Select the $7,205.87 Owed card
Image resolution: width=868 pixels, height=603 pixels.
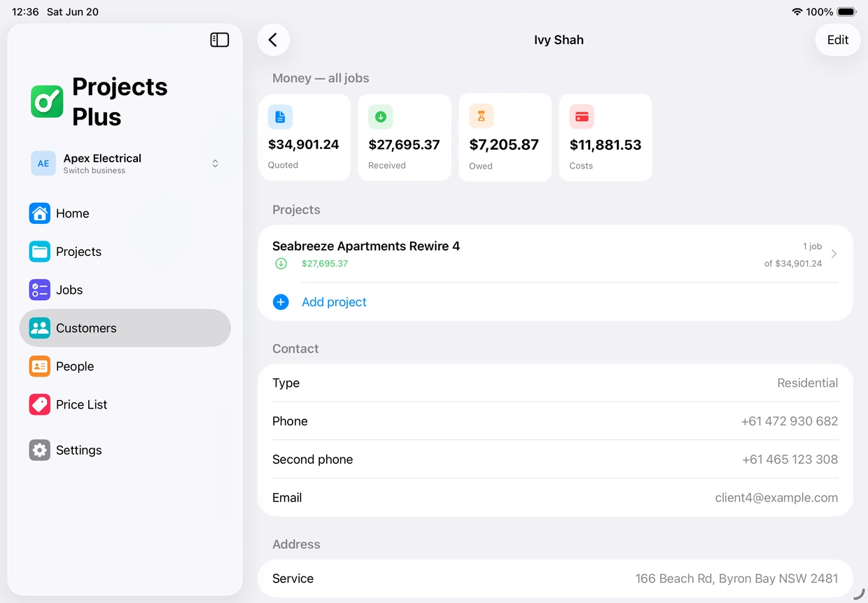pyautogui.click(x=505, y=137)
